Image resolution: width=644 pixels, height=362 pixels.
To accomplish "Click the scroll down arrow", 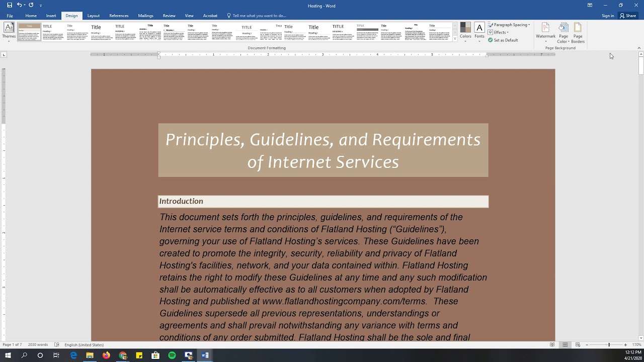I will click(x=641, y=338).
